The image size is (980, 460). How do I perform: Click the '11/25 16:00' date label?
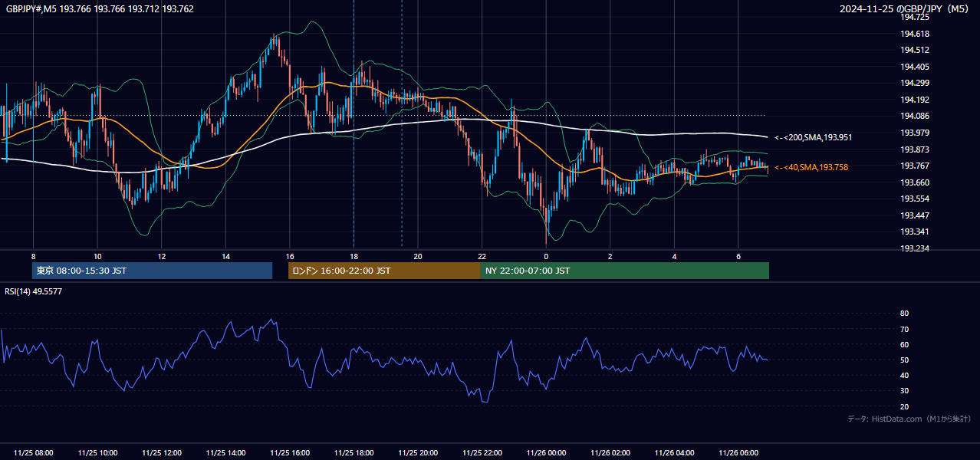(x=290, y=453)
